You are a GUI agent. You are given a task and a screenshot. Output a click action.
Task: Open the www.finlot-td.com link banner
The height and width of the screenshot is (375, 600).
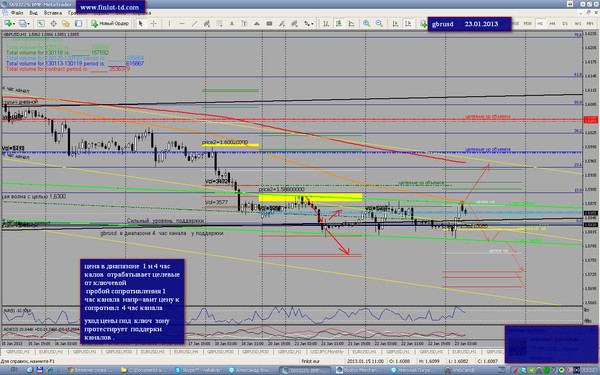(x=110, y=7)
